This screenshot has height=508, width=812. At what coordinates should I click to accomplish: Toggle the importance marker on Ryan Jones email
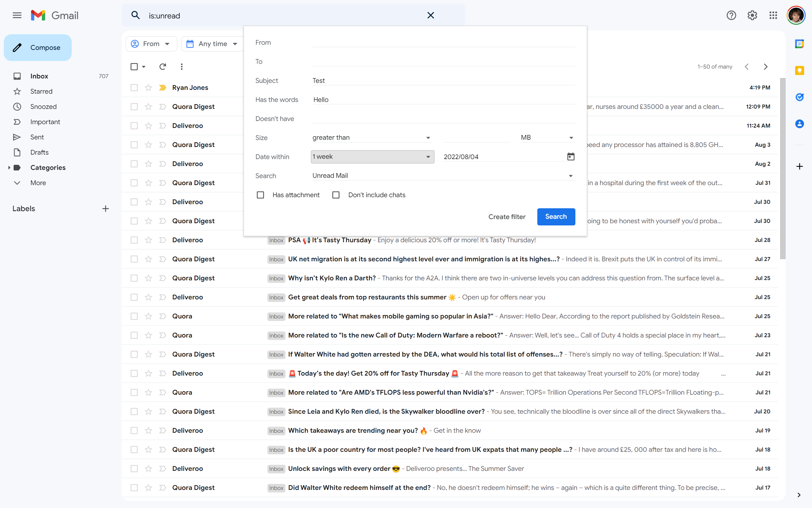click(x=163, y=88)
